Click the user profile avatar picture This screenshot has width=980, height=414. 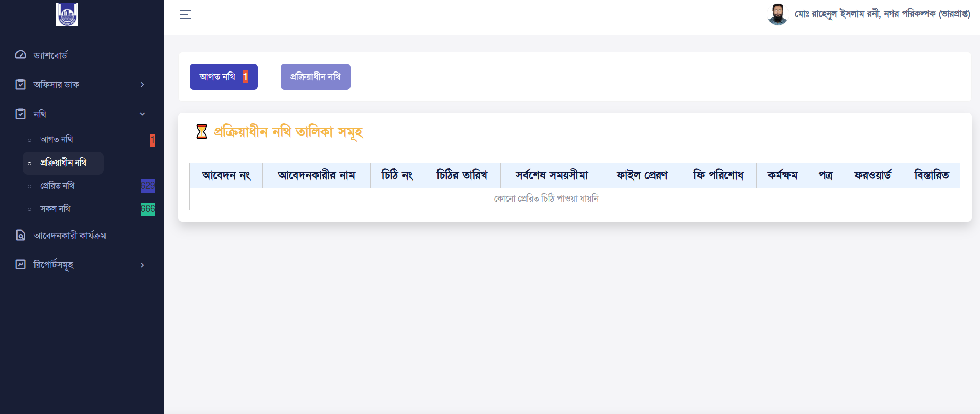tap(777, 14)
